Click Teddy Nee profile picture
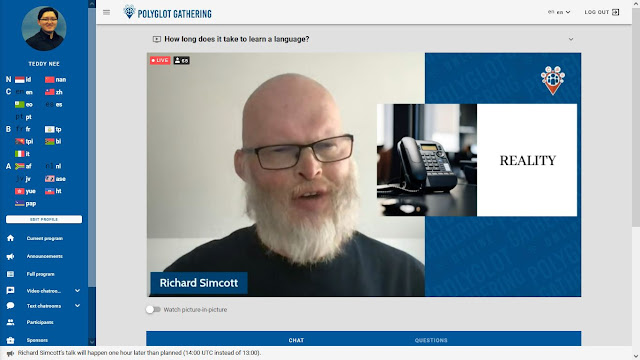This screenshot has width=640, height=360. click(44, 28)
